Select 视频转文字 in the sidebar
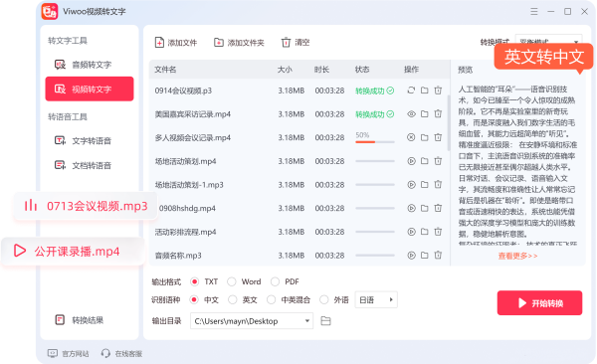The height and width of the screenshot is (364, 597). (90, 90)
